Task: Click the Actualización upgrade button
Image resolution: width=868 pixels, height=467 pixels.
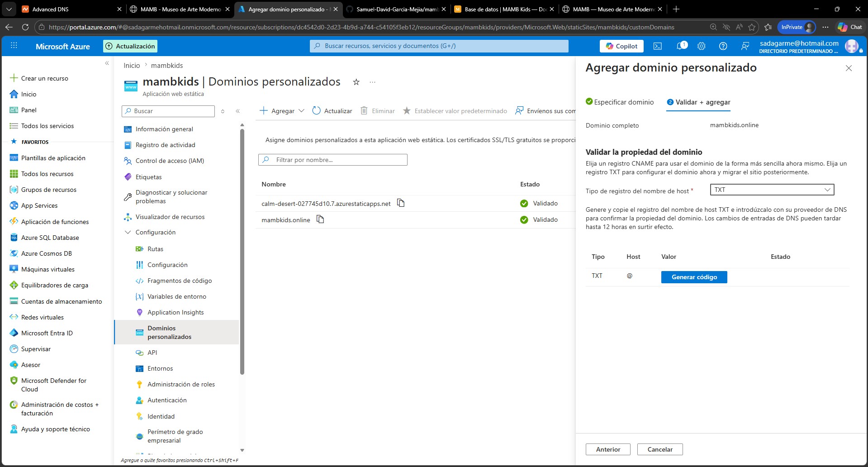Action: 130,46
